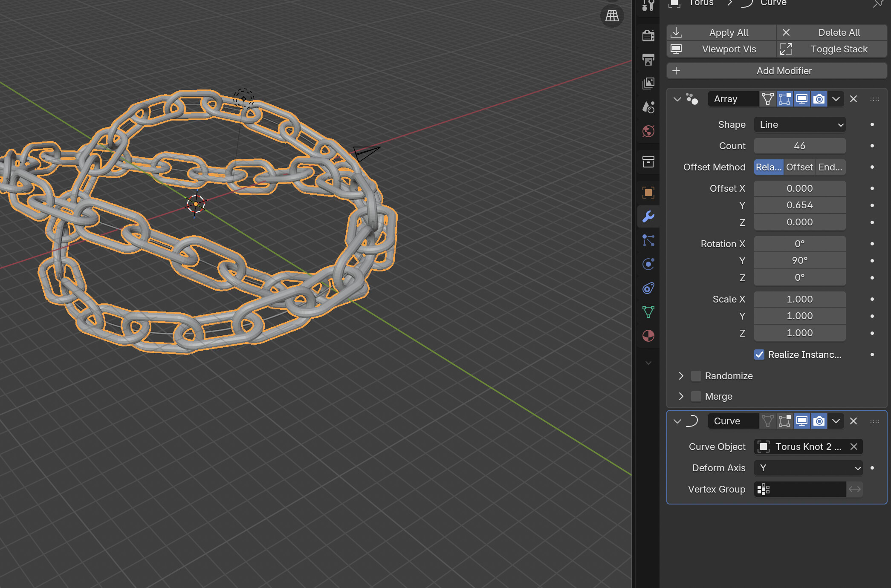Open the Tool properties tab
Screen dimensions: 891x588
click(x=648, y=5)
